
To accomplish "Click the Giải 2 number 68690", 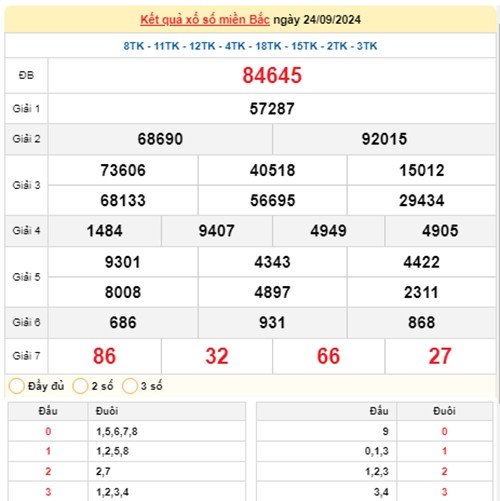I will 160,139.
